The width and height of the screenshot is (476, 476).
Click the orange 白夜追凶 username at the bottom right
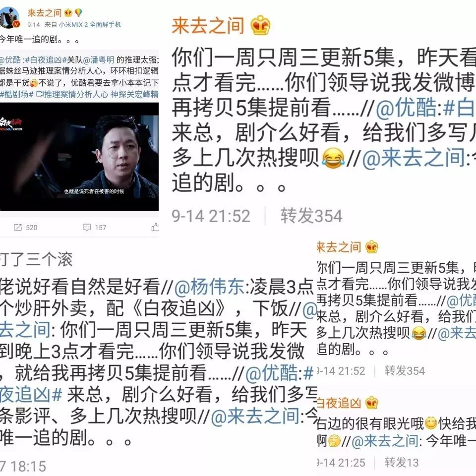tap(339, 403)
